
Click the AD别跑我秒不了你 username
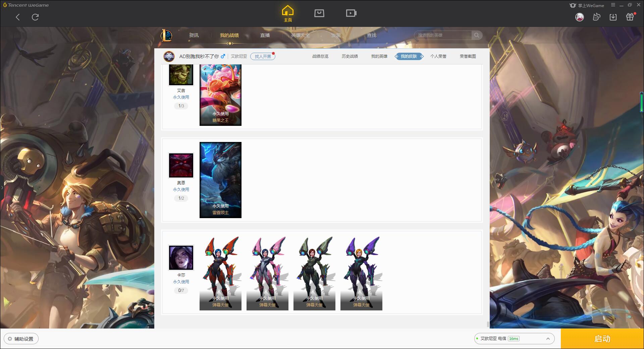coord(199,56)
